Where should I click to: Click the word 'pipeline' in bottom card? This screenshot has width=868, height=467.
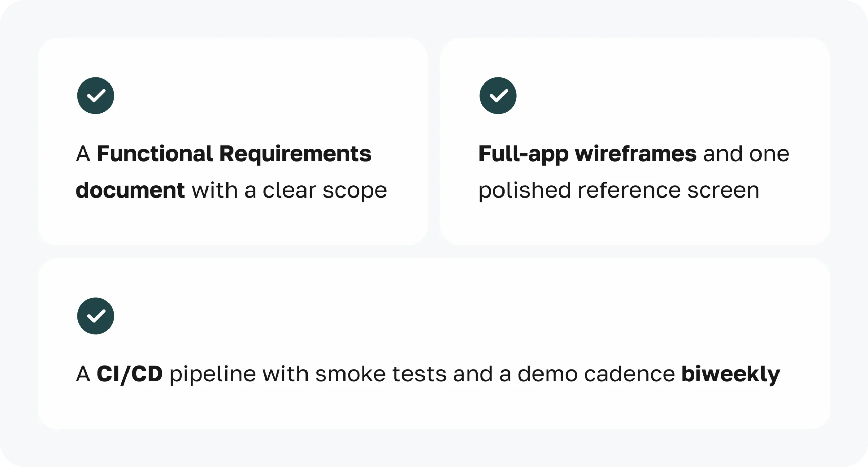(x=213, y=375)
